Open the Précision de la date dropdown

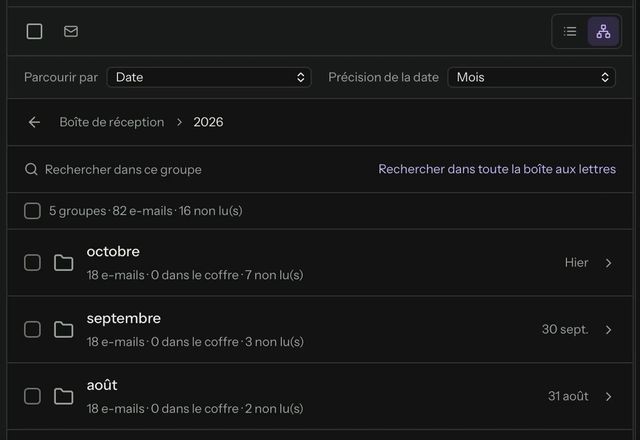point(531,78)
